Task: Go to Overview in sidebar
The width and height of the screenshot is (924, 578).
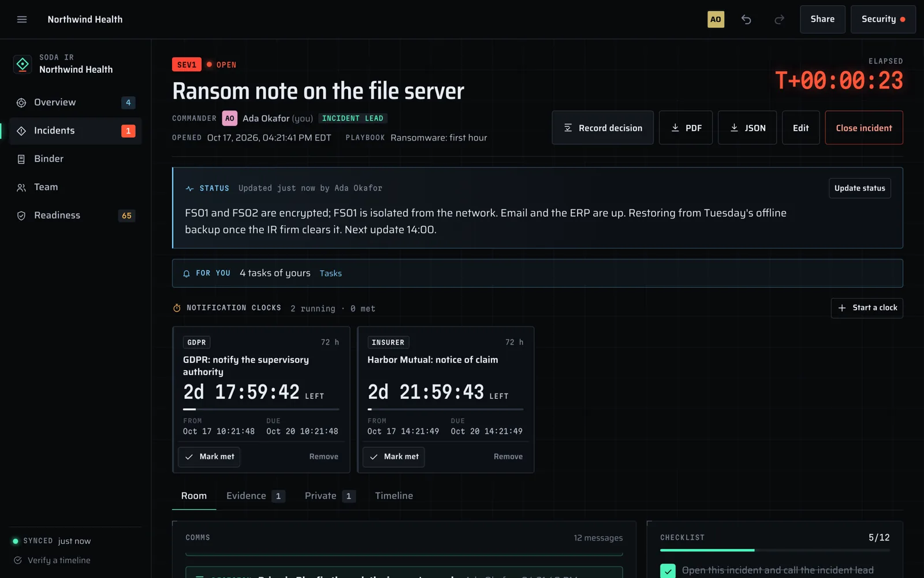Action: (75, 103)
